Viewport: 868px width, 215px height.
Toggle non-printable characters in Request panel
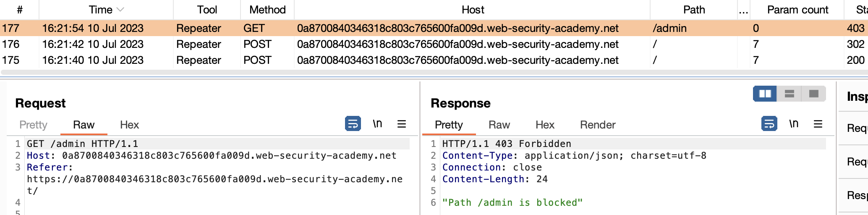pos(377,124)
